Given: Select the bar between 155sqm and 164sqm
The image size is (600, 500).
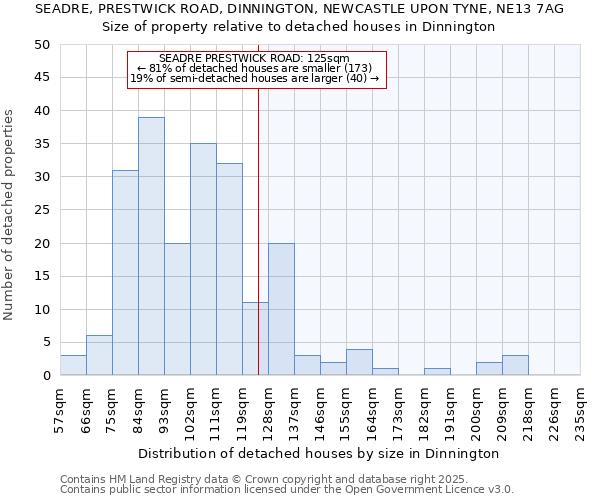Looking at the screenshot, I should pyautogui.click(x=359, y=362).
